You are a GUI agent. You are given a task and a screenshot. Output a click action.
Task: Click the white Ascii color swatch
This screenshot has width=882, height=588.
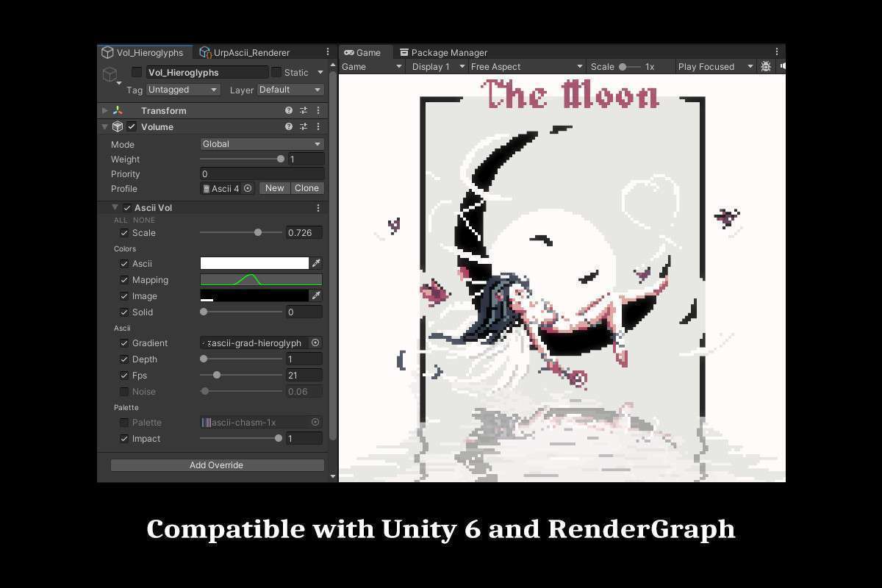[254, 263]
